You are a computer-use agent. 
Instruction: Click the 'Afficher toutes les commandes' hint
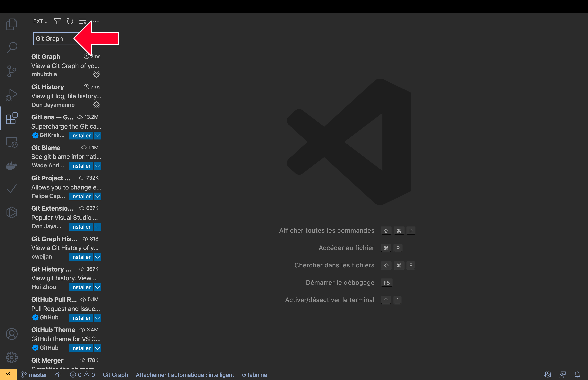(x=327, y=230)
